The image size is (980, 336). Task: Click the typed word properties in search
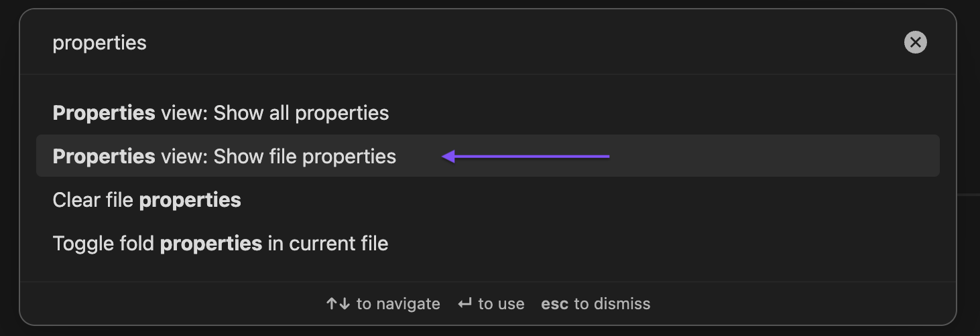[x=99, y=43]
